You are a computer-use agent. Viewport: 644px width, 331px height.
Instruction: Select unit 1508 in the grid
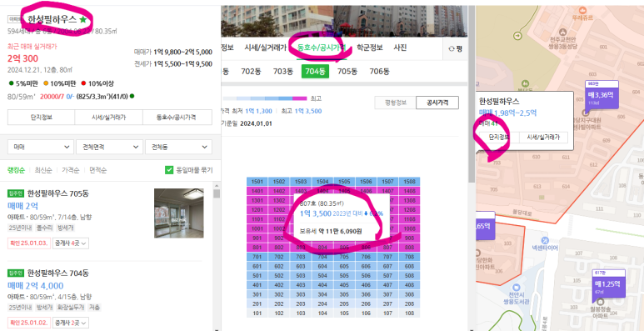tap(409, 181)
